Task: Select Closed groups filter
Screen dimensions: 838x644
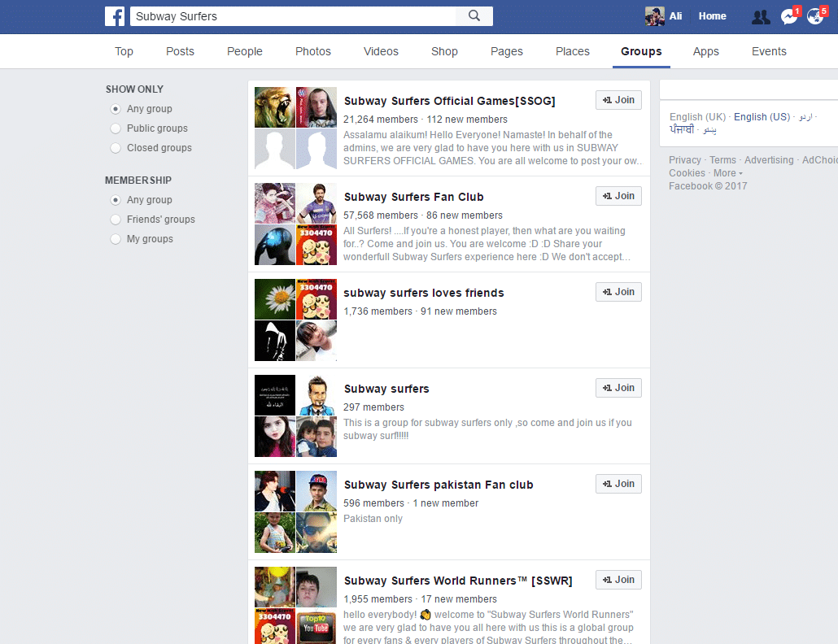Action: pos(116,148)
